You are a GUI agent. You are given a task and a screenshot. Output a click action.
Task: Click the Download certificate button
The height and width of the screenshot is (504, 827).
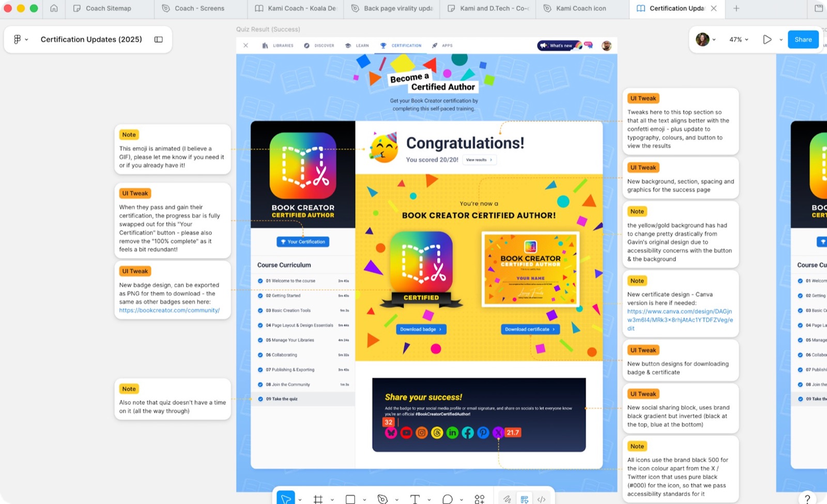530,329
